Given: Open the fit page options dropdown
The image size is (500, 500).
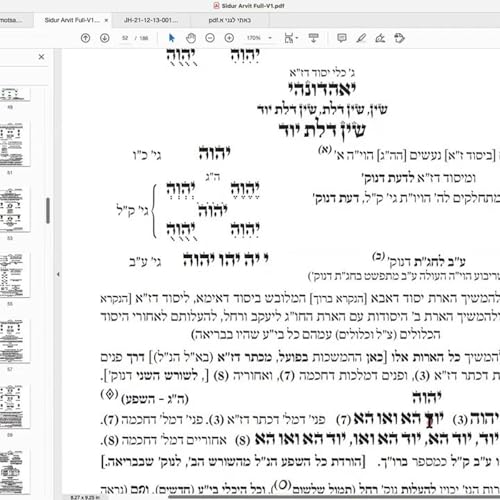Looking at the screenshot, I should pos(291,38).
